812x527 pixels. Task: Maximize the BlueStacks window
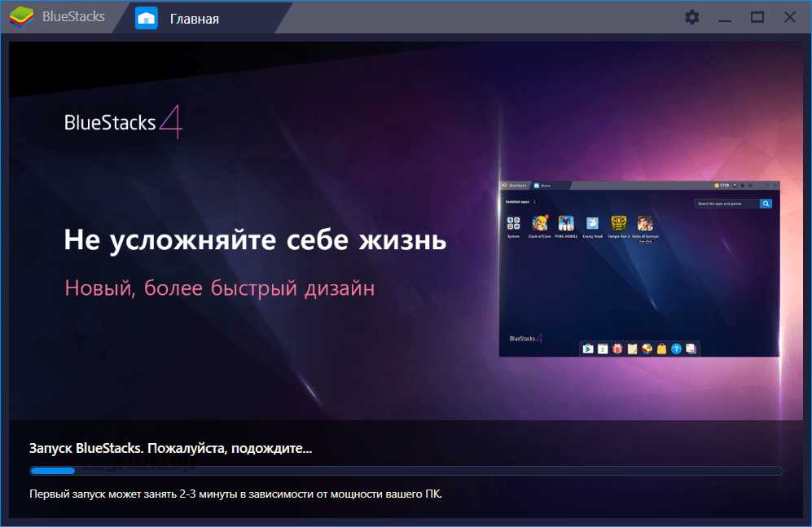click(x=757, y=17)
